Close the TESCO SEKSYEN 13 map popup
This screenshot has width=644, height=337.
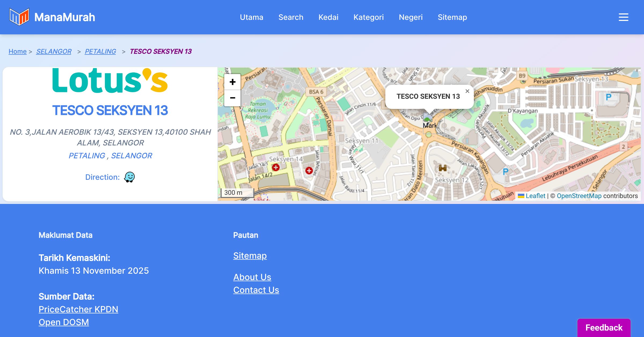(x=467, y=91)
